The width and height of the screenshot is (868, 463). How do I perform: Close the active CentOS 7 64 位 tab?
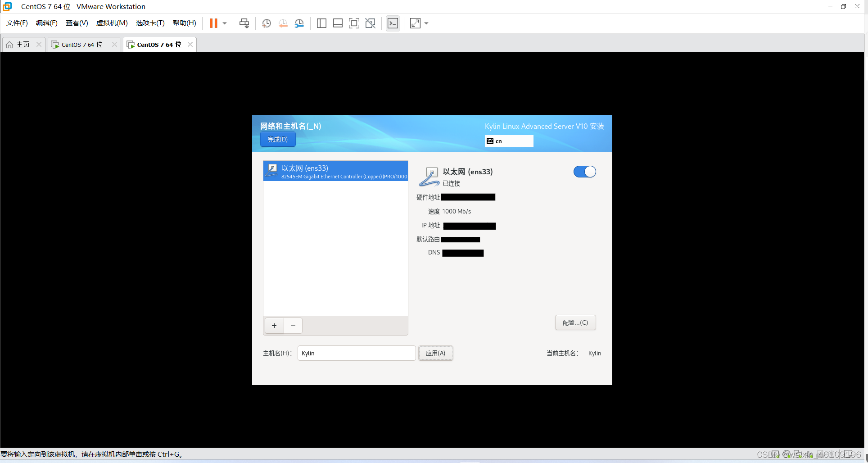tap(190, 44)
